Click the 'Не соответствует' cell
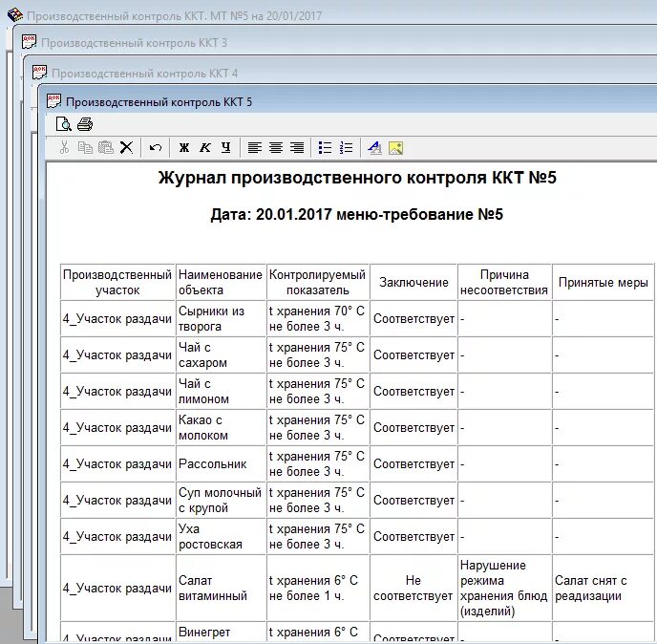Screen dimensions: 657x644 [x=413, y=588]
